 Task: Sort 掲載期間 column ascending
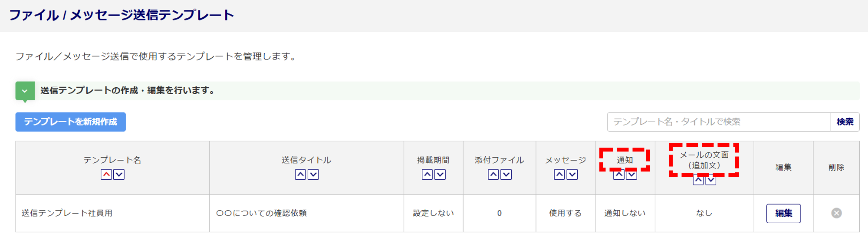427,175
